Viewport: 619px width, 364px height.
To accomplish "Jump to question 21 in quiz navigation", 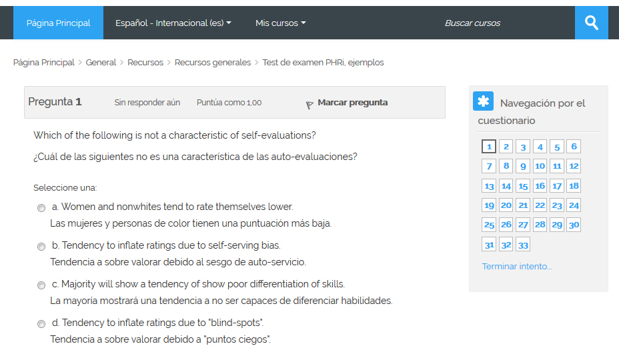I will pos(523,205).
